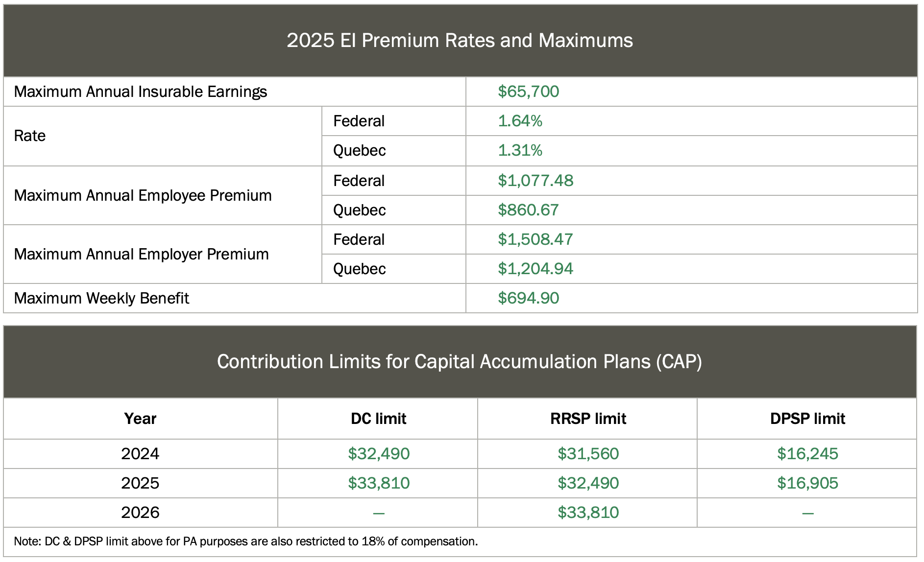Select the Federal rate value 1.64%

click(520, 121)
